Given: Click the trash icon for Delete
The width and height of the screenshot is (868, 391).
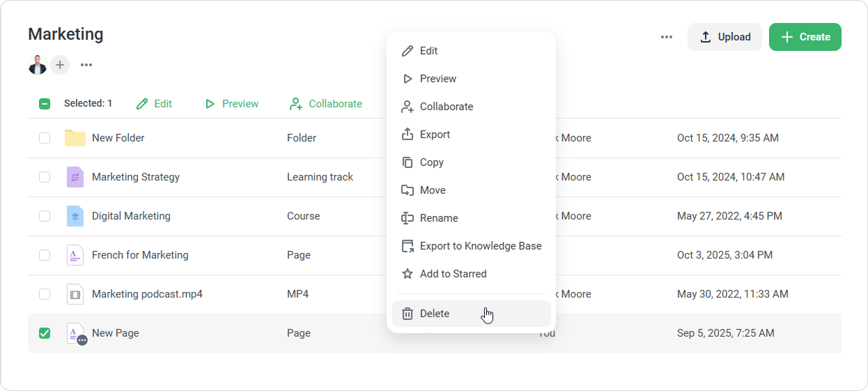Looking at the screenshot, I should [408, 314].
